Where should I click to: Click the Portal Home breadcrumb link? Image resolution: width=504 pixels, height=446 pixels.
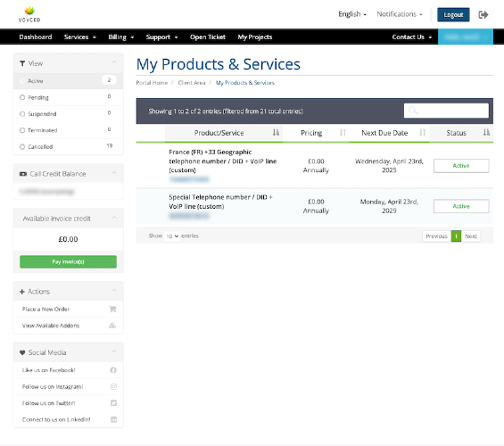pyautogui.click(x=152, y=83)
